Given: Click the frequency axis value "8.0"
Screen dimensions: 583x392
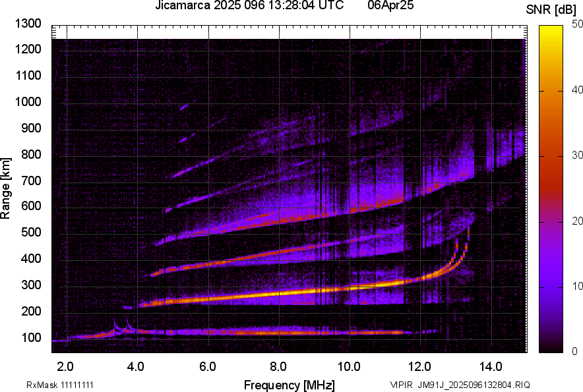Looking at the screenshot, I should [x=278, y=367].
